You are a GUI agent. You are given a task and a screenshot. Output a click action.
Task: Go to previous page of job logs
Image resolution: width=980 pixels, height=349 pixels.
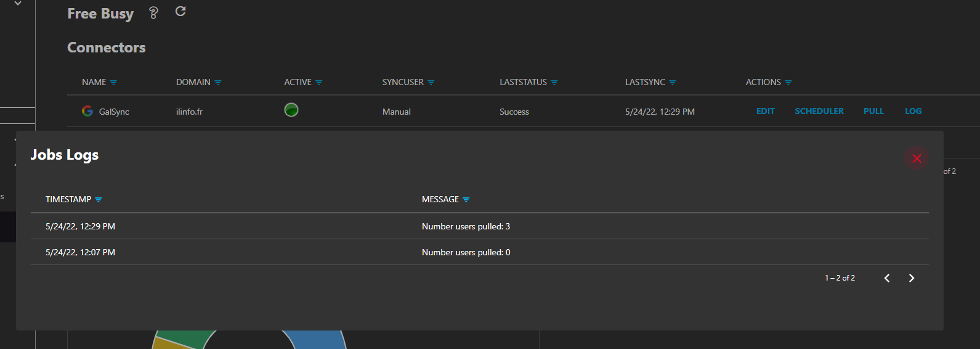coord(886,278)
